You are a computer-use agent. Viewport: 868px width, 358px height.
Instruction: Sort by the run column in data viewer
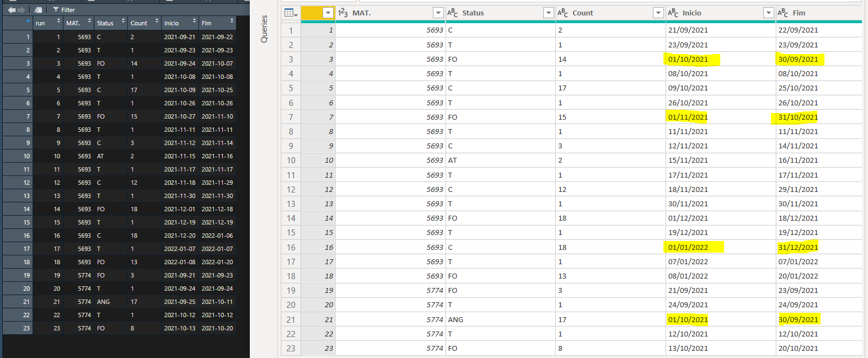47,23
